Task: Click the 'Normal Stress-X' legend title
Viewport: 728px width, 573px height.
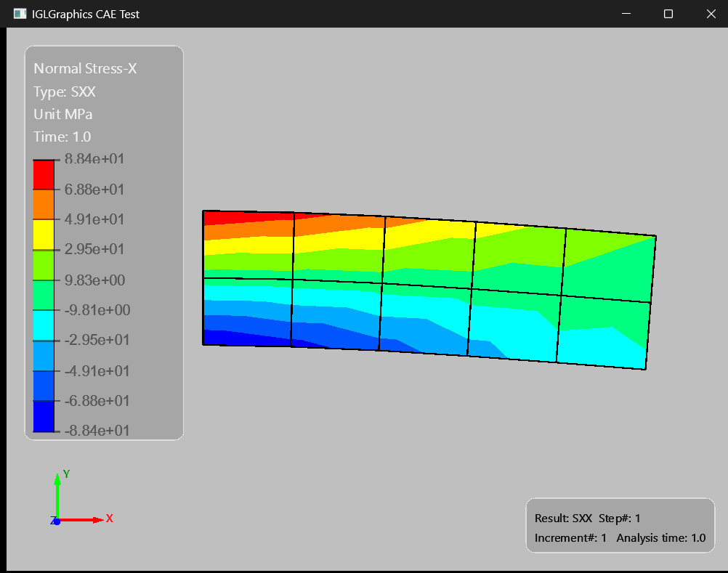Action: click(86, 69)
